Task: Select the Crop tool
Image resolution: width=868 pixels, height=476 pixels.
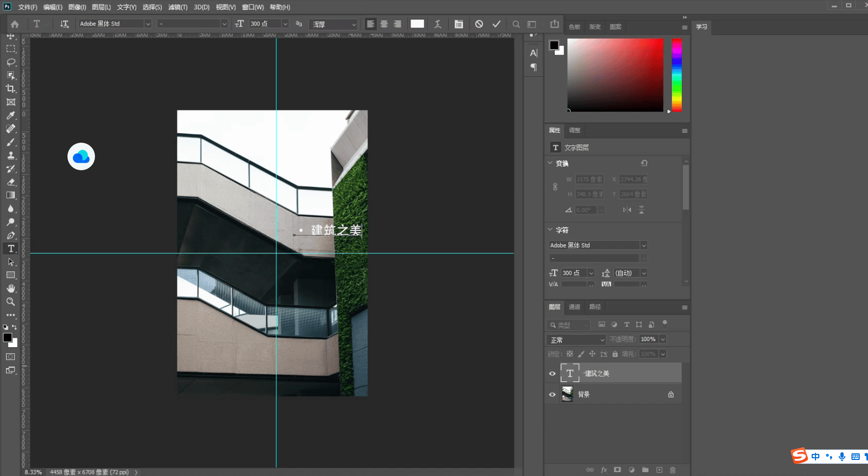Action: 10,88
